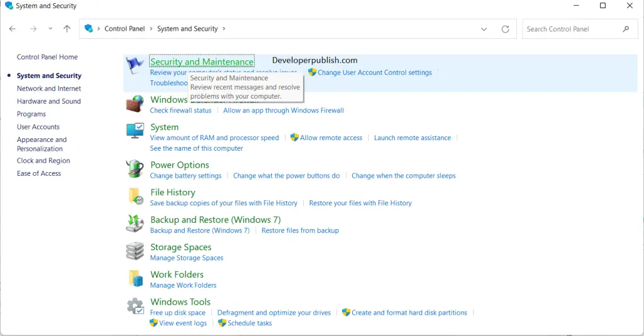Click the Control Panel icon in address bar
Viewport: 644px width, 336px height.
[x=88, y=28]
